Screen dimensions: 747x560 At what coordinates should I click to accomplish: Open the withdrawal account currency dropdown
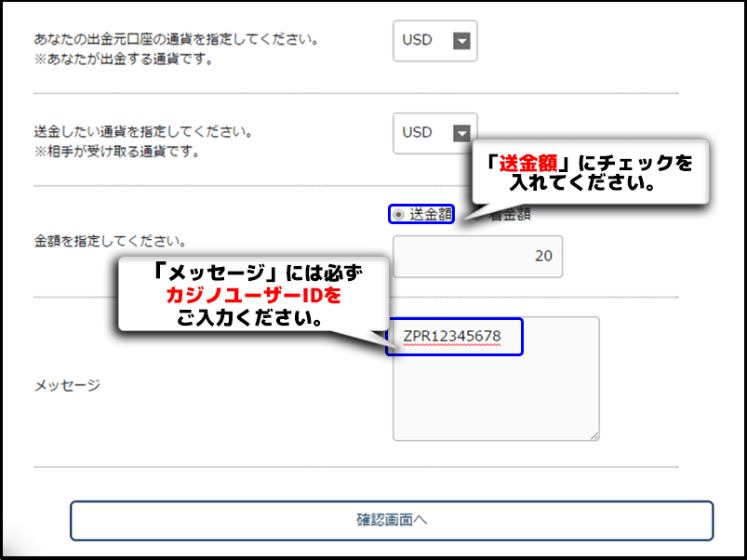click(x=435, y=41)
